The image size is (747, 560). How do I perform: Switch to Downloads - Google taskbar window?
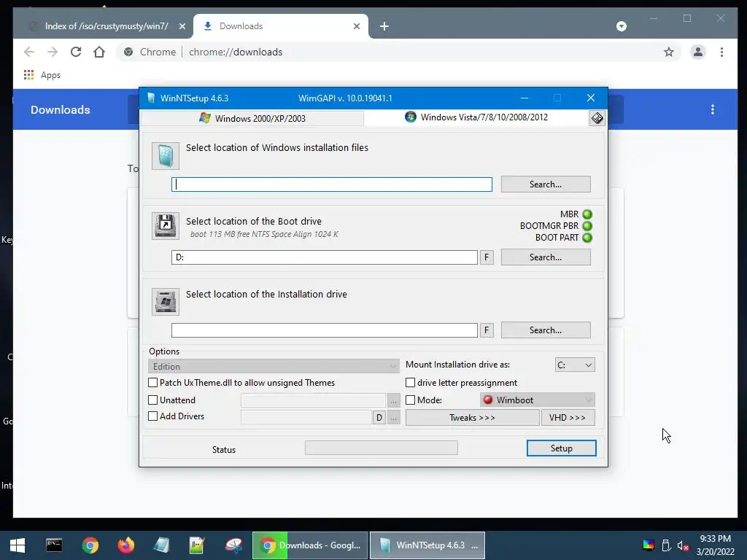[x=310, y=545]
